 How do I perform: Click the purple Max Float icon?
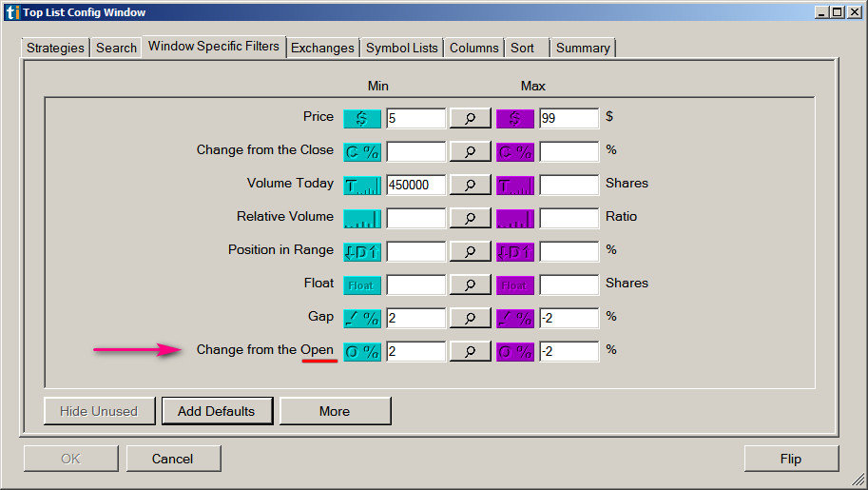[x=515, y=284]
